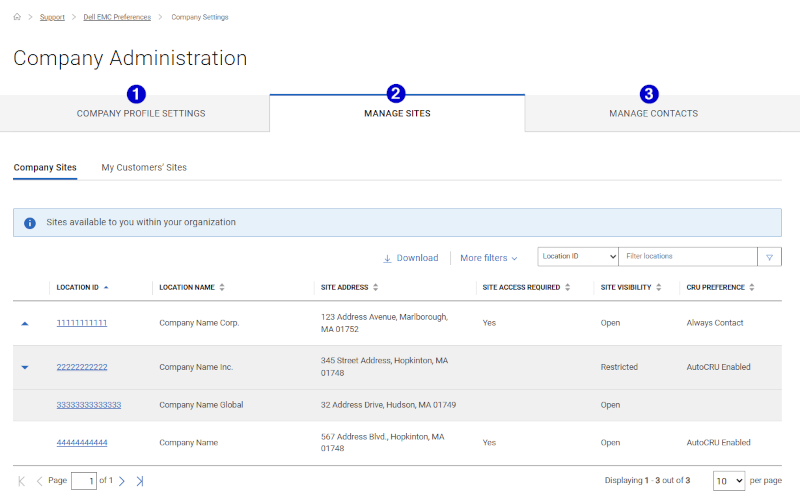Go to the next page arrow
The image size is (800, 504).
(x=122, y=481)
